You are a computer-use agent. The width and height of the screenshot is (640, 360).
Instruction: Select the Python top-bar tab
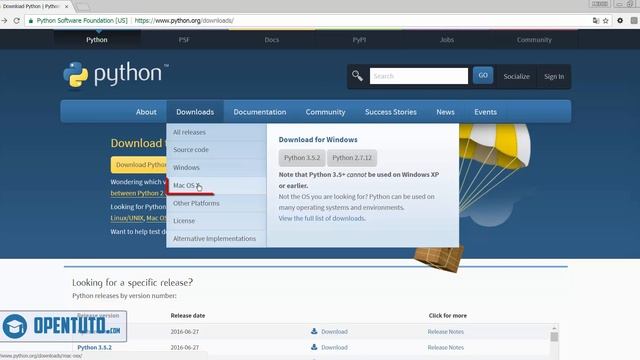tap(97, 40)
